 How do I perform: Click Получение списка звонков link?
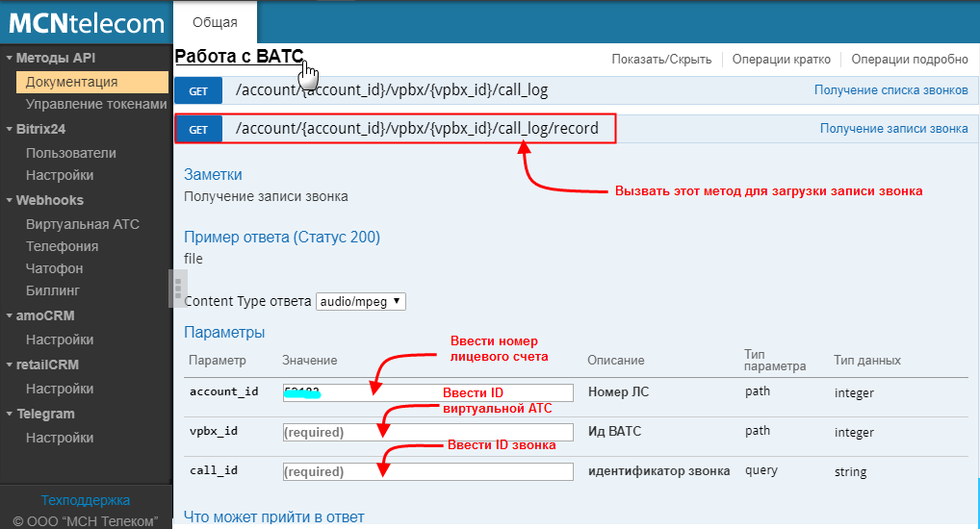pos(890,90)
